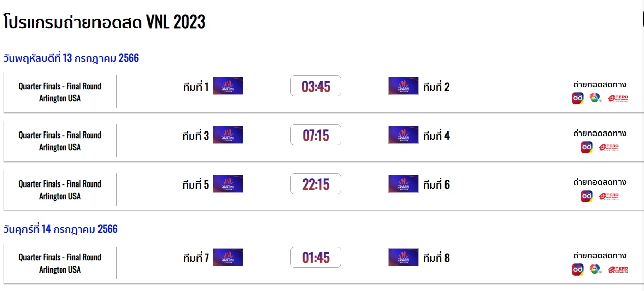
Task: Open Bugaboo icon in the 22:15 match row
Action: (587, 196)
